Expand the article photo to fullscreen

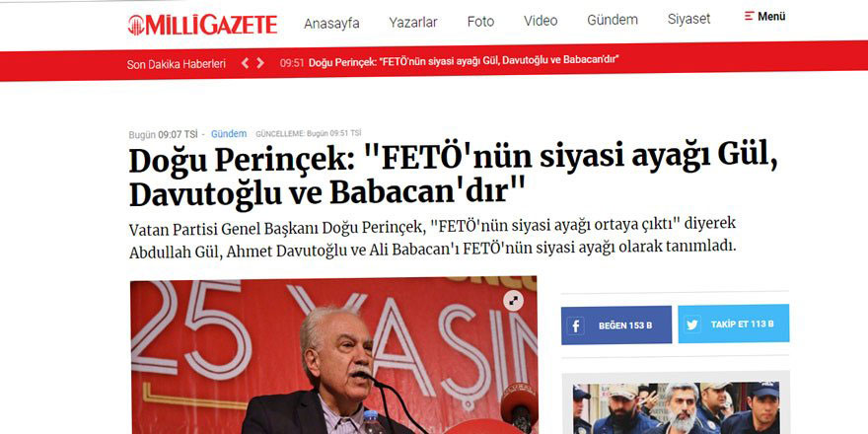pos(513,301)
